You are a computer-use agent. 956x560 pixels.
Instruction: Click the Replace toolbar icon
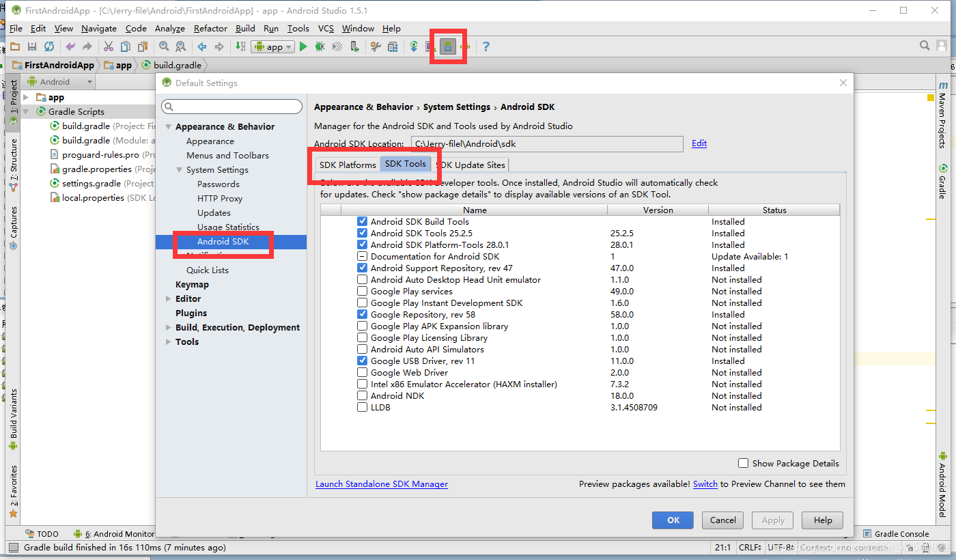181,46
